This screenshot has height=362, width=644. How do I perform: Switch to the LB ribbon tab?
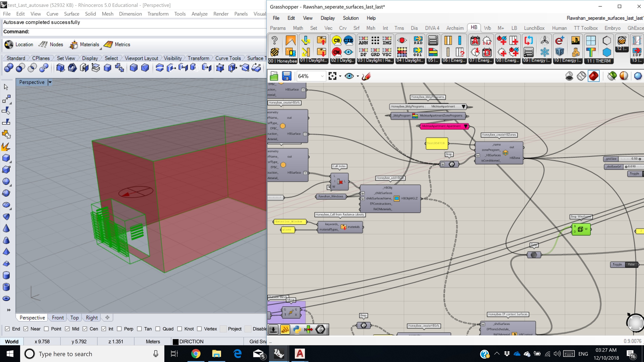point(514,28)
